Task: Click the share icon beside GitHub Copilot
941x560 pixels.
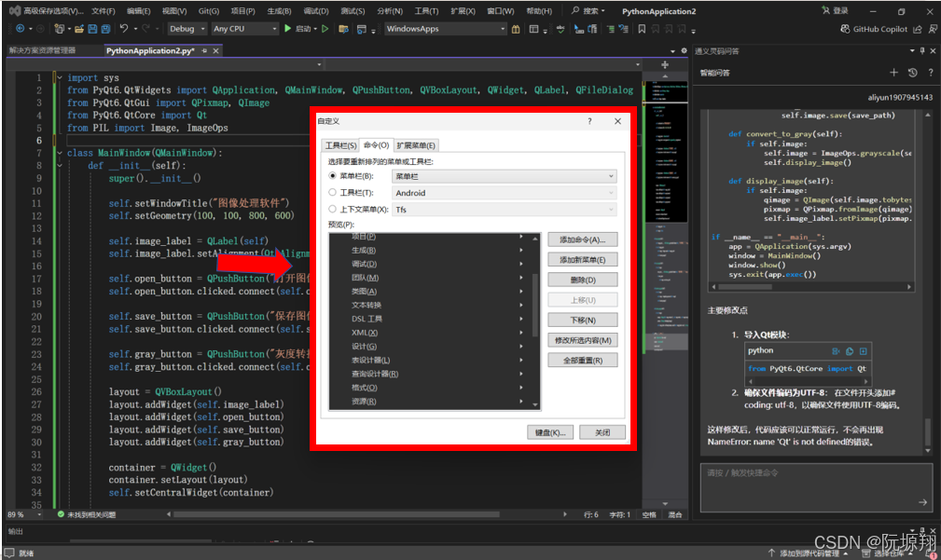Action: click(x=918, y=29)
